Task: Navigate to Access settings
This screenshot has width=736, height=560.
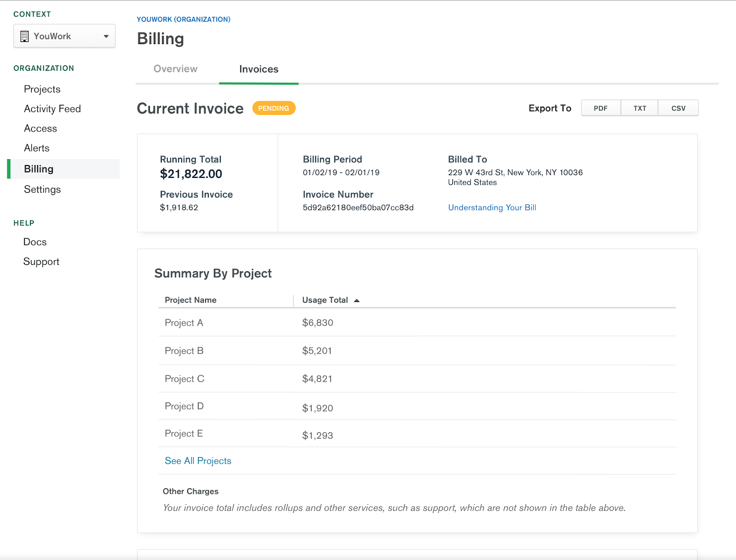Action: [x=40, y=129]
